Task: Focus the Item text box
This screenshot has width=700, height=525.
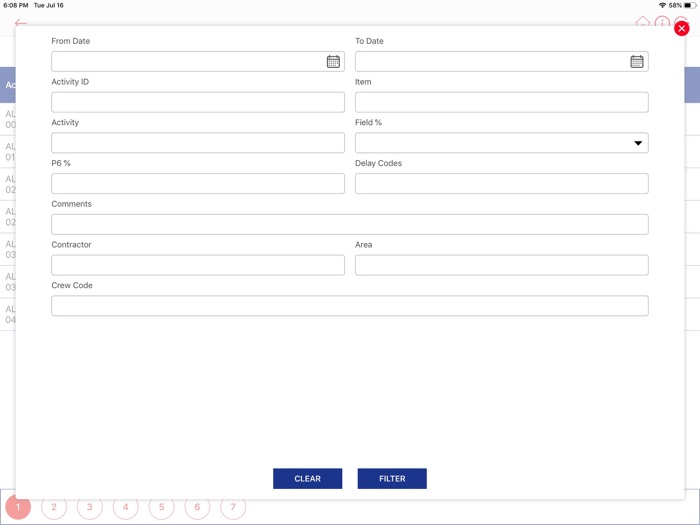Action: pyautogui.click(x=501, y=102)
